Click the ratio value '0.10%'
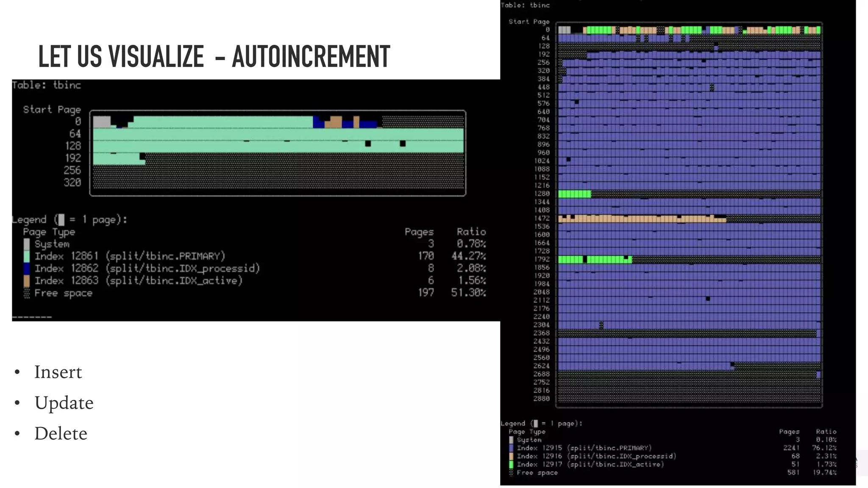This screenshot has height=488, width=868. click(826, 440)
